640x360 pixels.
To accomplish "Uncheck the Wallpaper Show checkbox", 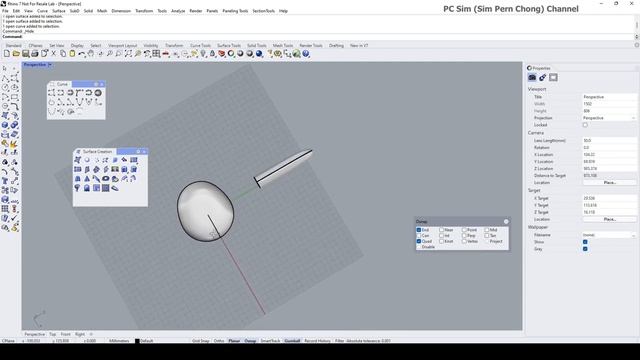I will click(x=585, y=242).
